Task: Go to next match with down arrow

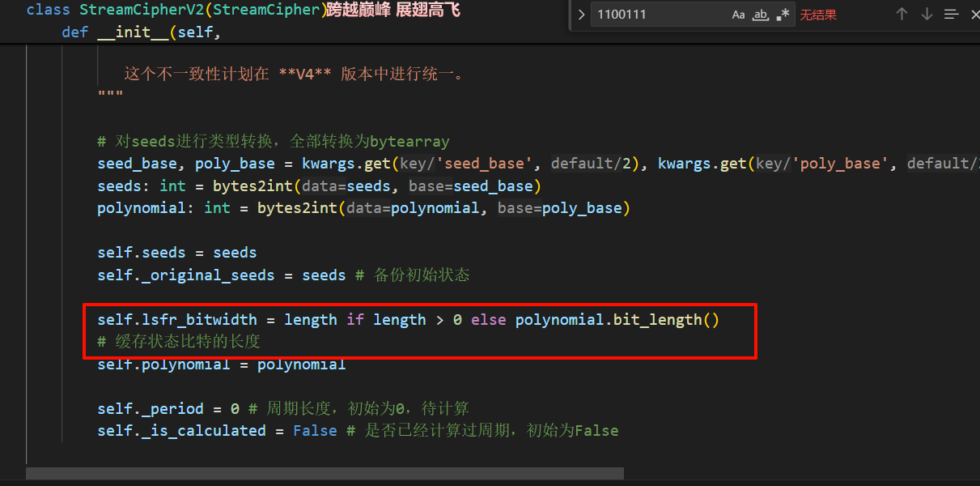Action: 927,15
